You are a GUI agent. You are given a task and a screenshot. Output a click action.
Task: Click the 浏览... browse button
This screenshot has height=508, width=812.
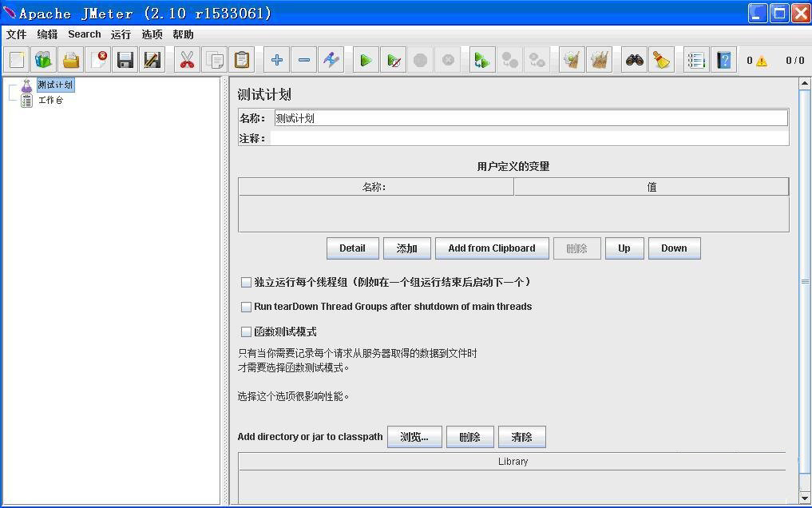414,437
